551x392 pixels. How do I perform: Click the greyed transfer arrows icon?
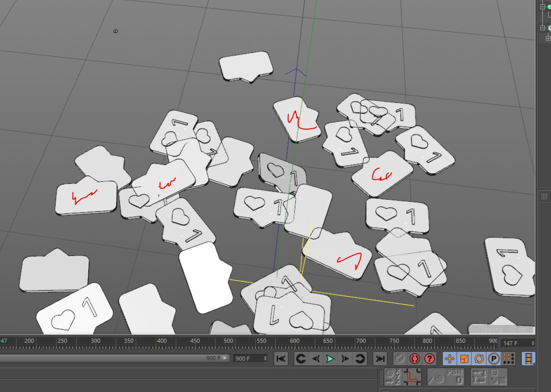click(x=479, y=377)
